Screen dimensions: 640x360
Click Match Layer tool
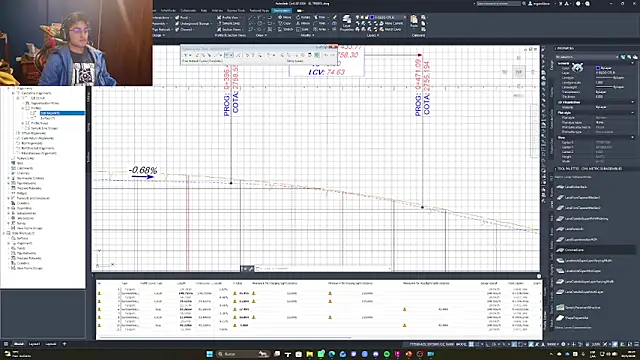point(391,29)
